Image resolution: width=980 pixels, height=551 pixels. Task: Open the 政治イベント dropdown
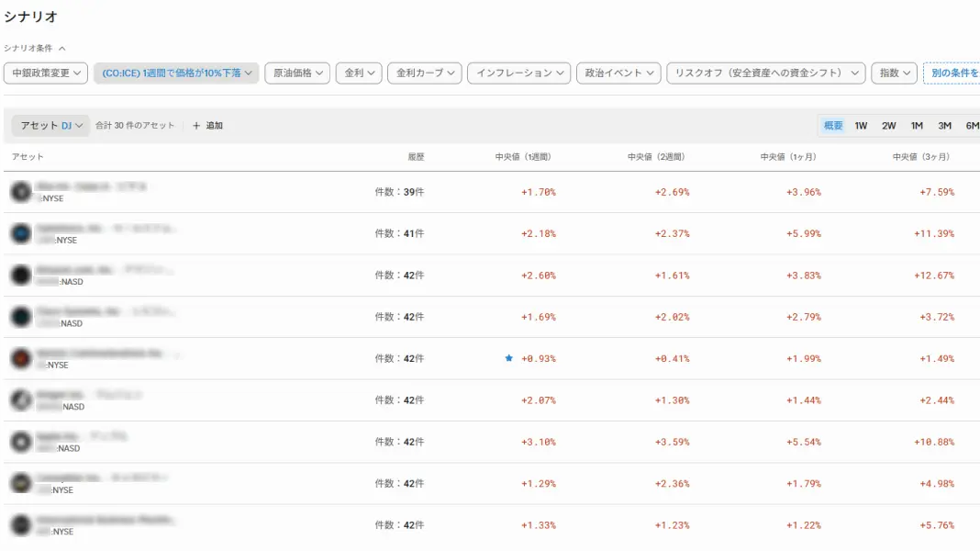[x=618, y=73]
